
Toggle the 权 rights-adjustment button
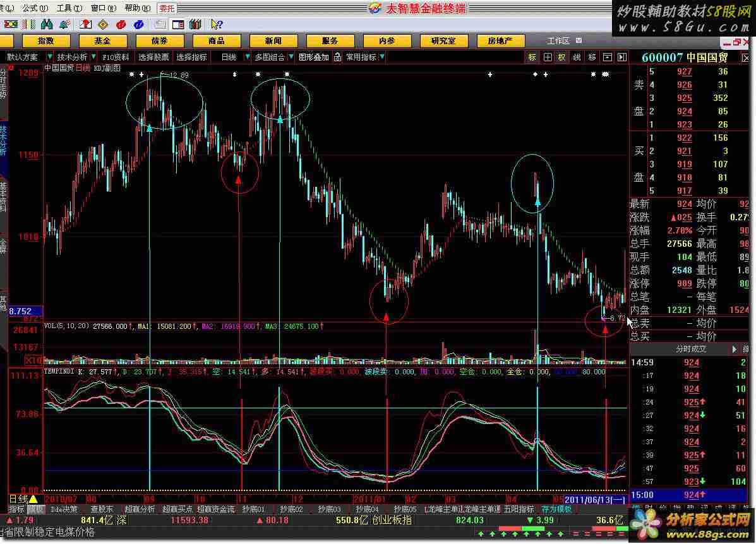[561, 57]
